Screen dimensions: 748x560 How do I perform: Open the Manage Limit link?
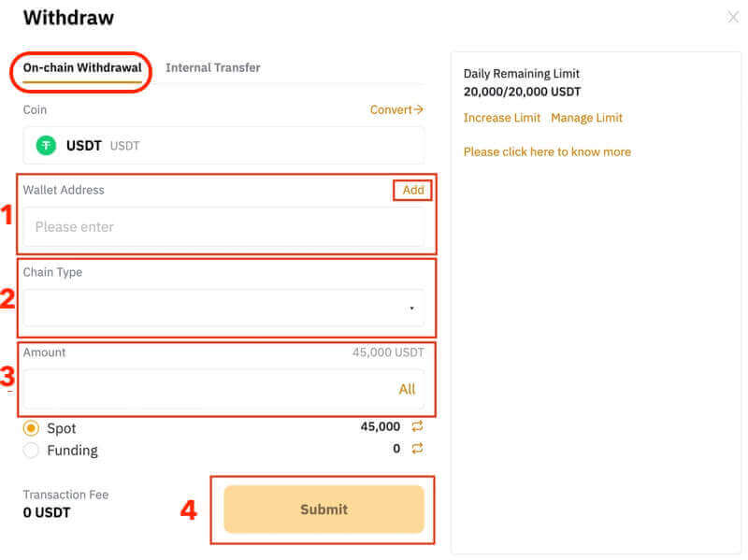(586, 118)
